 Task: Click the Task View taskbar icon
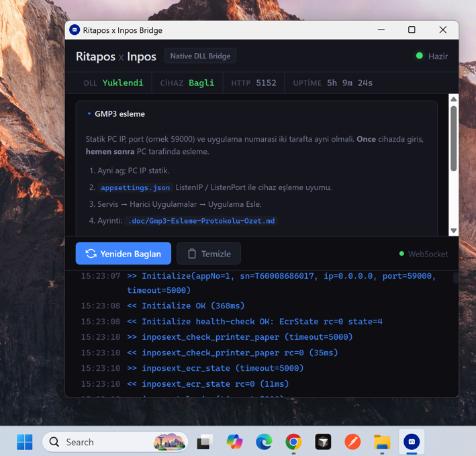coord(205,442)
